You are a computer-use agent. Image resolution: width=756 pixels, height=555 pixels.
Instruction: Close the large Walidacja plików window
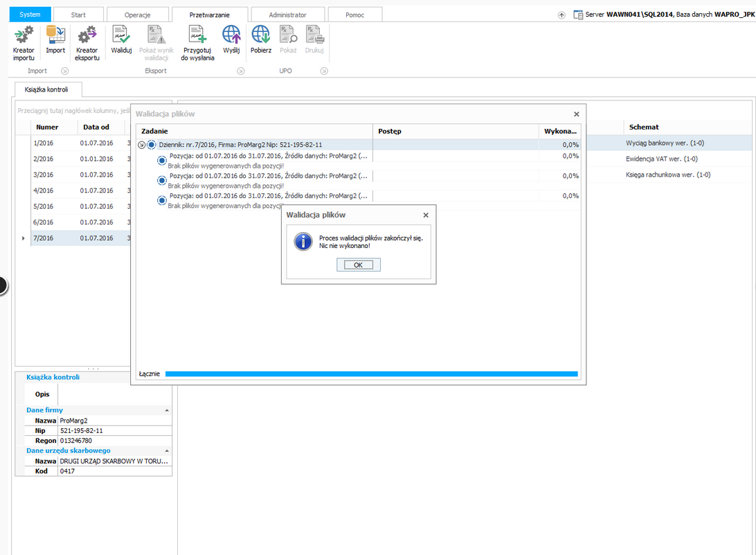(x=576, y=114)
